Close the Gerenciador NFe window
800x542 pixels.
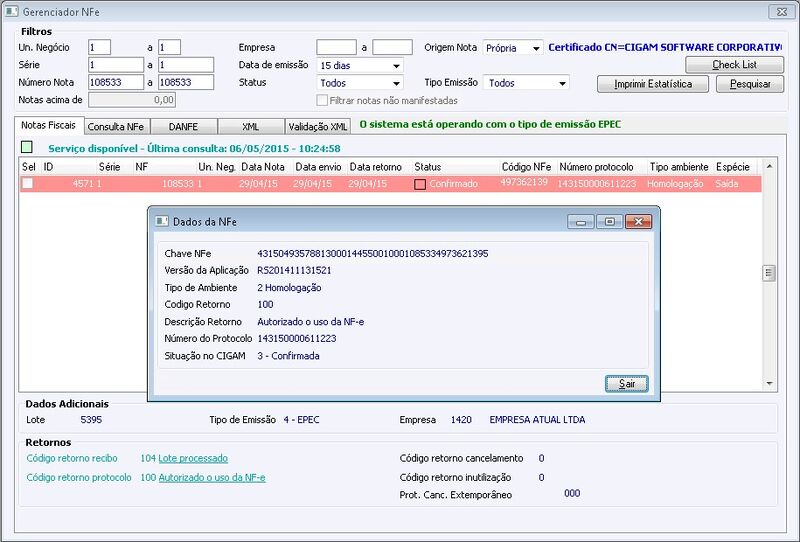(782, 12)
